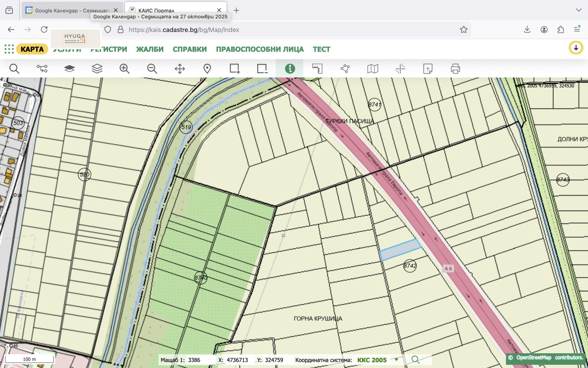The height and width of the screenshot is (368, 588).
Task: Open the СПРАВКИ menu
Action: (190, 49)
